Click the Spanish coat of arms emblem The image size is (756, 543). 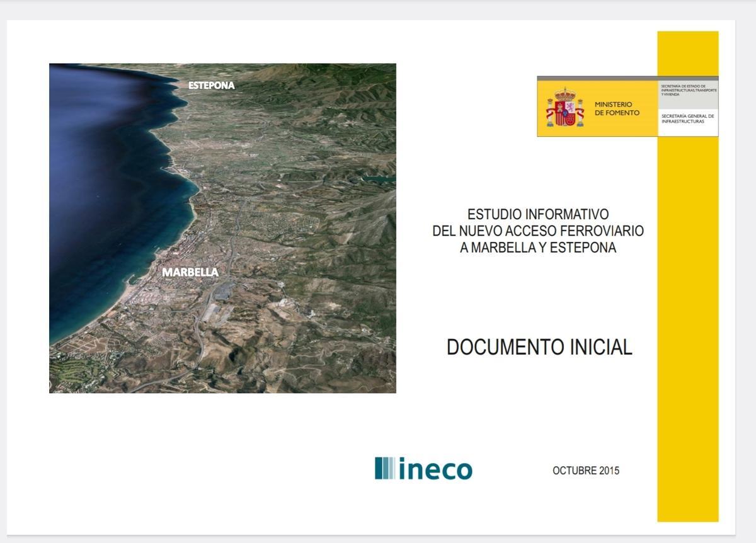(564, 108)
